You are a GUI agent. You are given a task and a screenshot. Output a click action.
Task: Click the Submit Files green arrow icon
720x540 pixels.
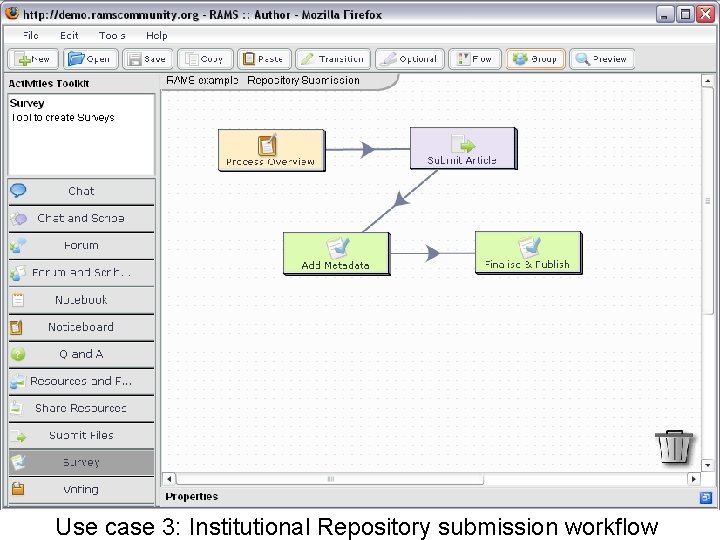pos(18,436)
